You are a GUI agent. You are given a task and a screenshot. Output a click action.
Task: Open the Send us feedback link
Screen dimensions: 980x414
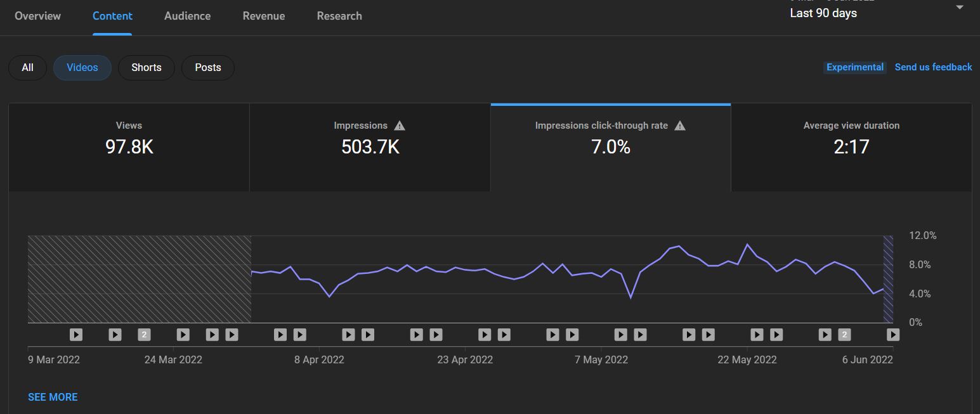[933, 67]
